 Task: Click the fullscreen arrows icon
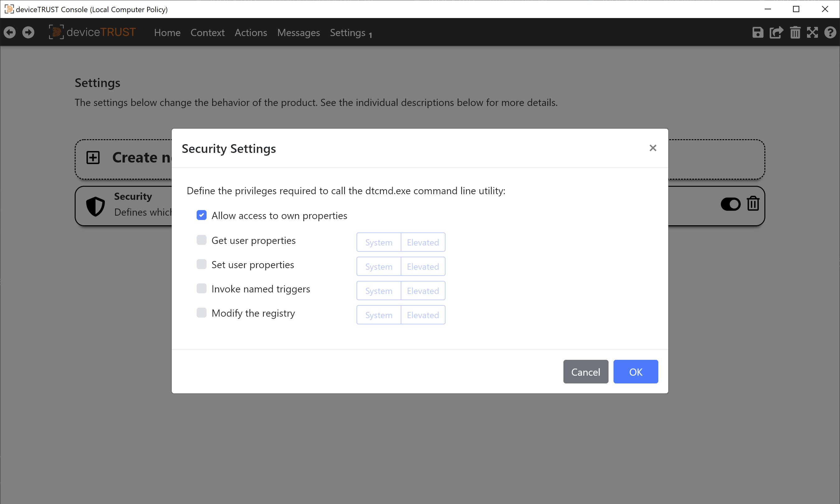(812, 32)
